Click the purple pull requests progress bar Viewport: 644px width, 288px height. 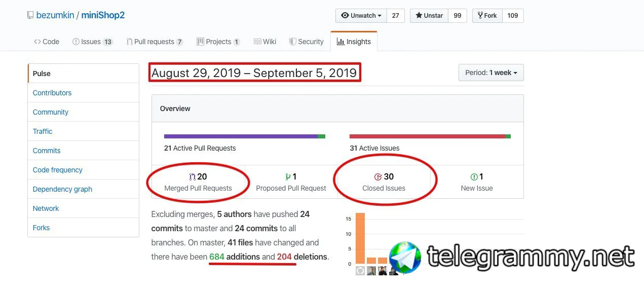[x=241, y=136]
